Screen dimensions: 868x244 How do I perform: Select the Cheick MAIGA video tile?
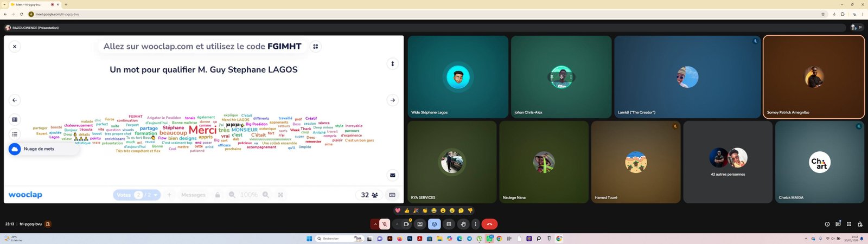tap(820, 162)
